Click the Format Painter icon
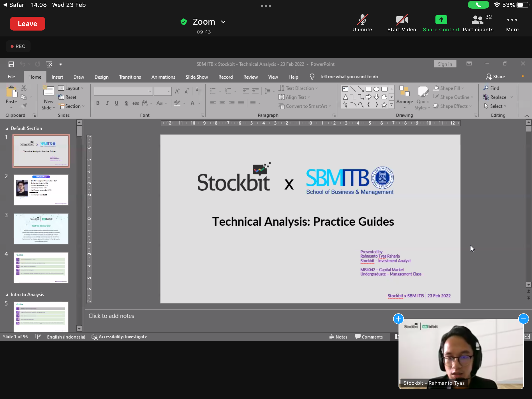The height and width of the screenshot is (399, 532). [x=24, y=106]
